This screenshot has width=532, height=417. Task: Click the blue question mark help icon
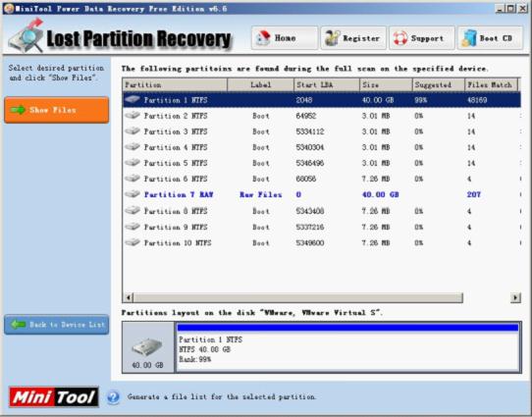113,397
